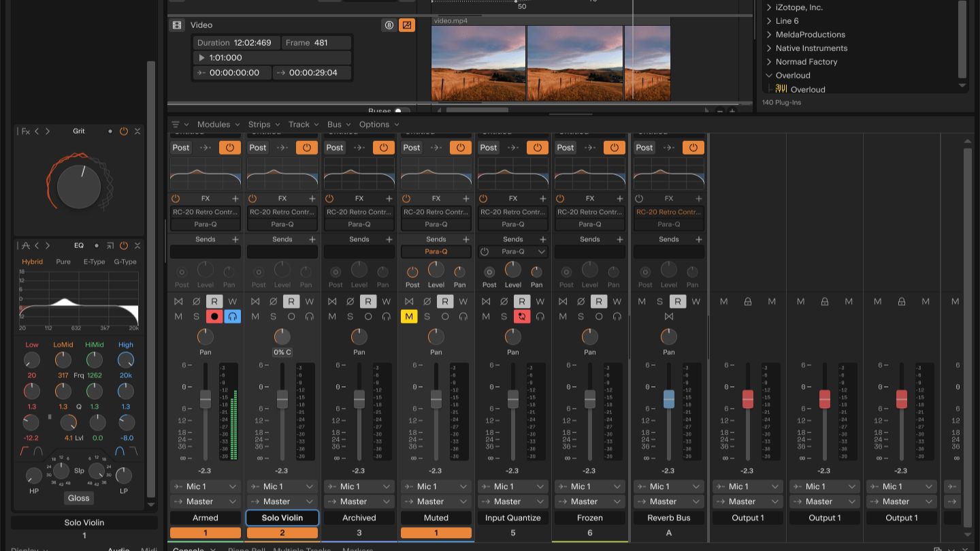Expand the EQ module with the fly-out icon

coord(110,245)
